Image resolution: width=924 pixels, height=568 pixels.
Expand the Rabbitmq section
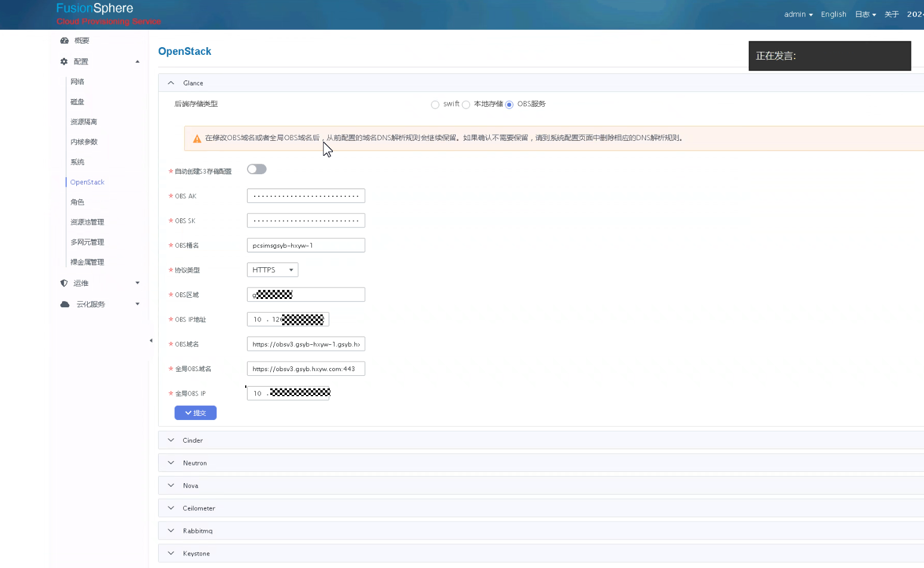pyautogui.click(x=540, y=531)
